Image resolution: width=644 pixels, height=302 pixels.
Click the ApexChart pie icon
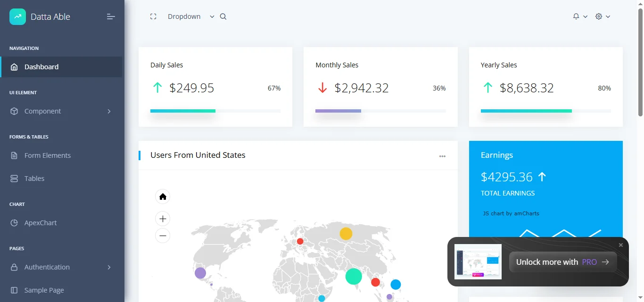coord(15,223)
